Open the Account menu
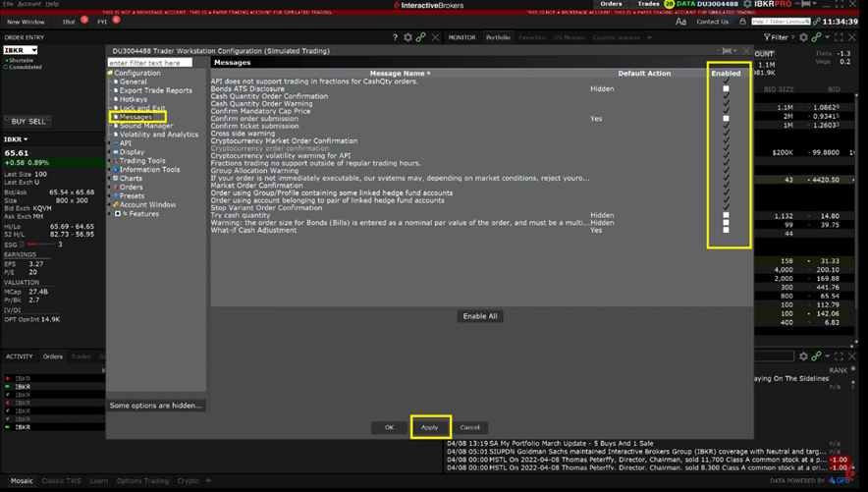 29,4
